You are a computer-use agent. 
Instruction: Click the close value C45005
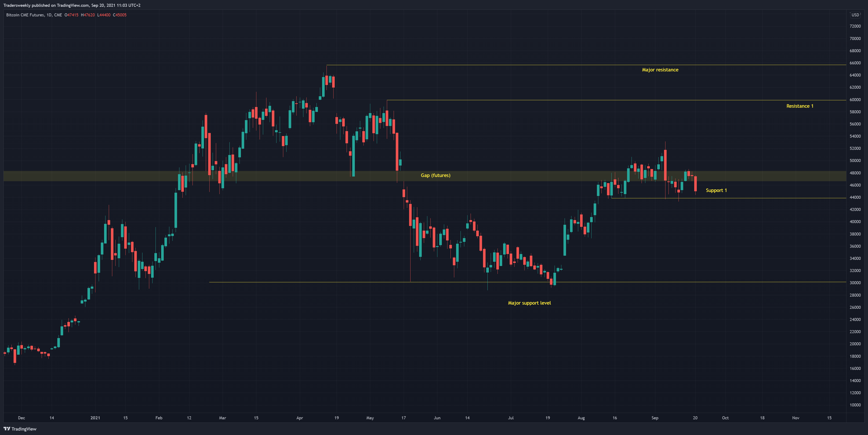pyautogui.click(x=120, y=15)
